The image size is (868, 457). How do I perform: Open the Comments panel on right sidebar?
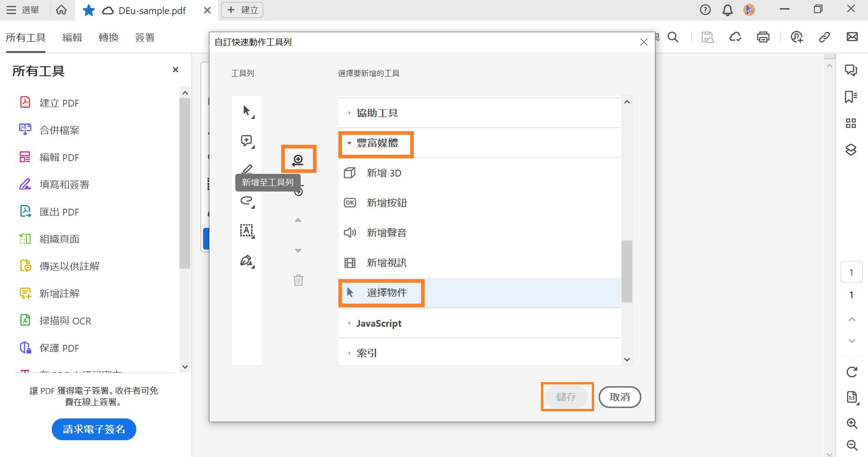coord(852,70)
